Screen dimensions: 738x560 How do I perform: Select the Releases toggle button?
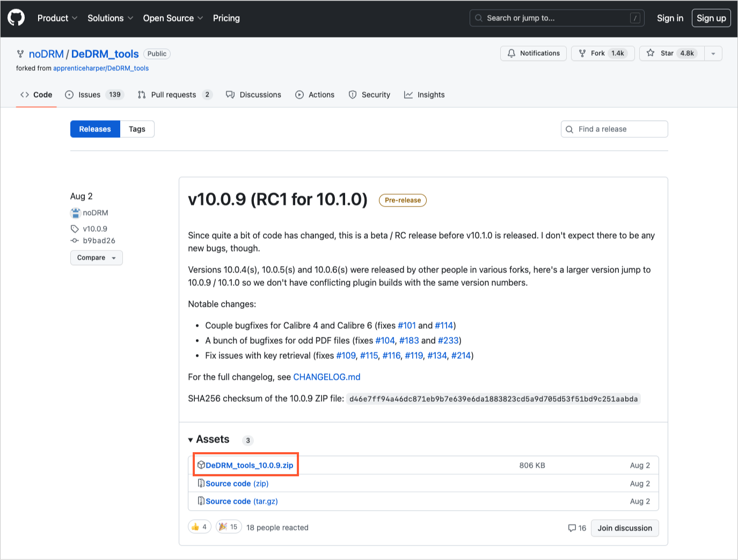[95, 129]
